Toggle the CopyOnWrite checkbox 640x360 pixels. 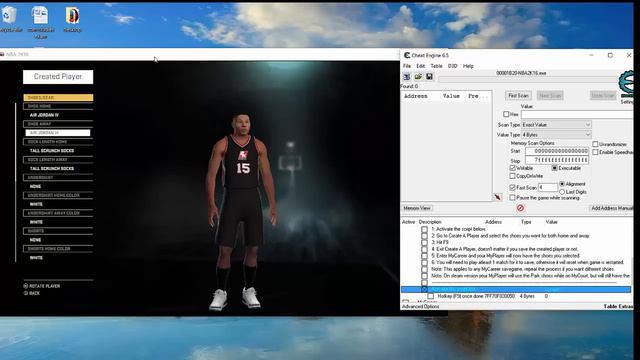tap(513, 176)
